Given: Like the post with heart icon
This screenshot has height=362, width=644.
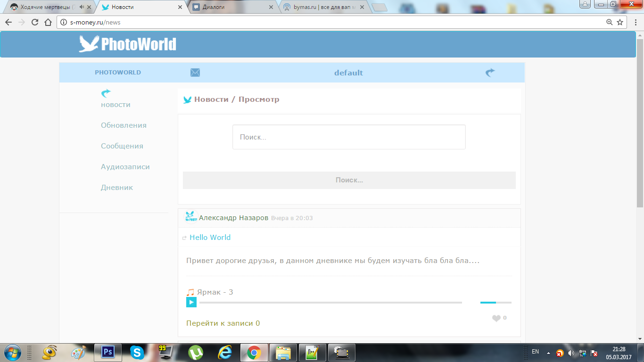Looking at the screenshot, I should [496, 318].
